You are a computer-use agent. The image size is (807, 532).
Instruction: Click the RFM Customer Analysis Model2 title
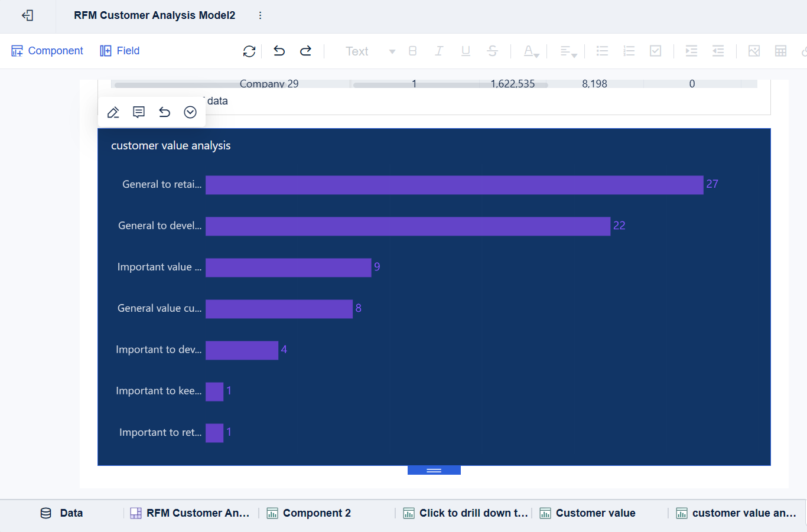(155, 15)
